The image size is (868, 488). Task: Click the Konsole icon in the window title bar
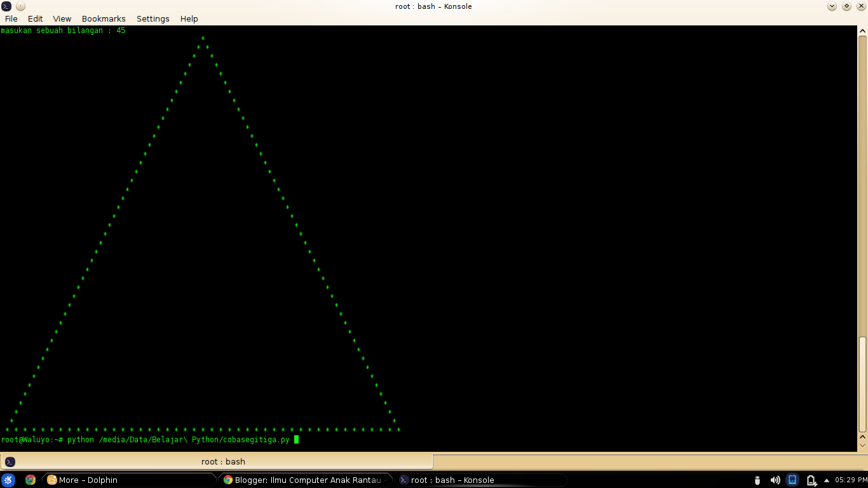coord(6,6)
